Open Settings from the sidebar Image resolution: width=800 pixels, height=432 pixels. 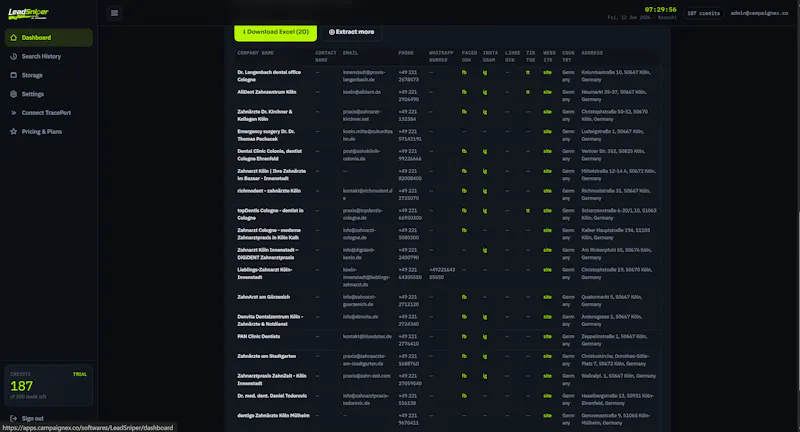click(x=48, y=94)
